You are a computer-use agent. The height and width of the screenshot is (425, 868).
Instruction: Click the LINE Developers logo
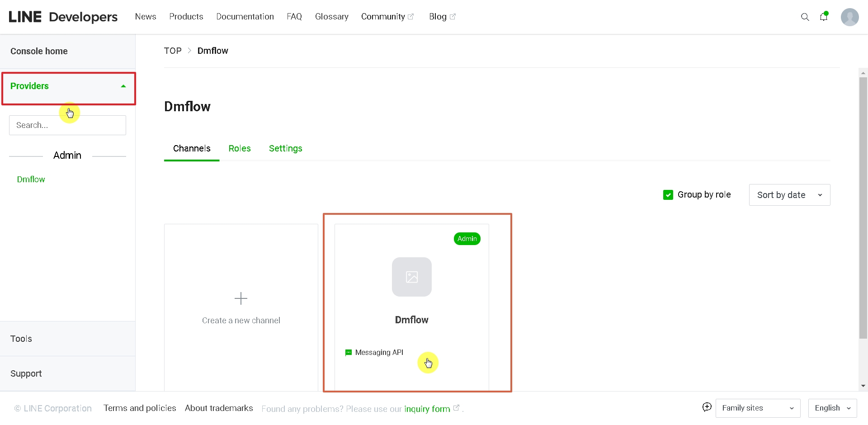(x=63, y=17)
